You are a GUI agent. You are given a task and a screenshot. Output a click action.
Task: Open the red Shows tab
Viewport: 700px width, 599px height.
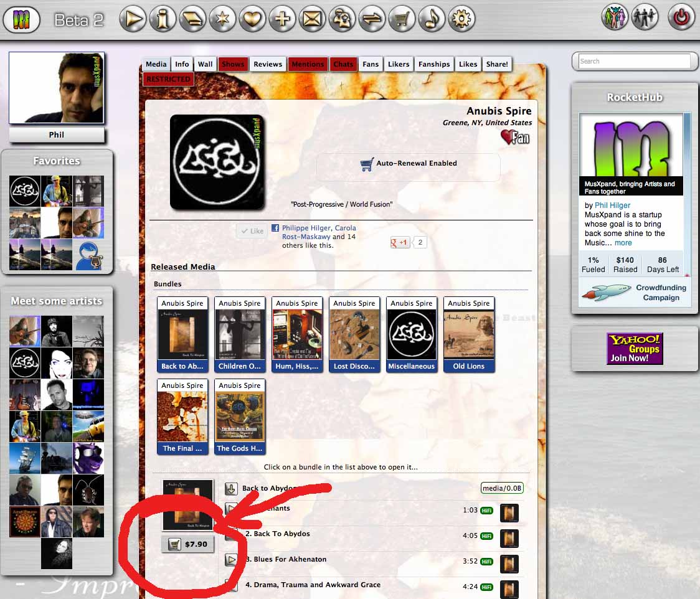(233, 64)
